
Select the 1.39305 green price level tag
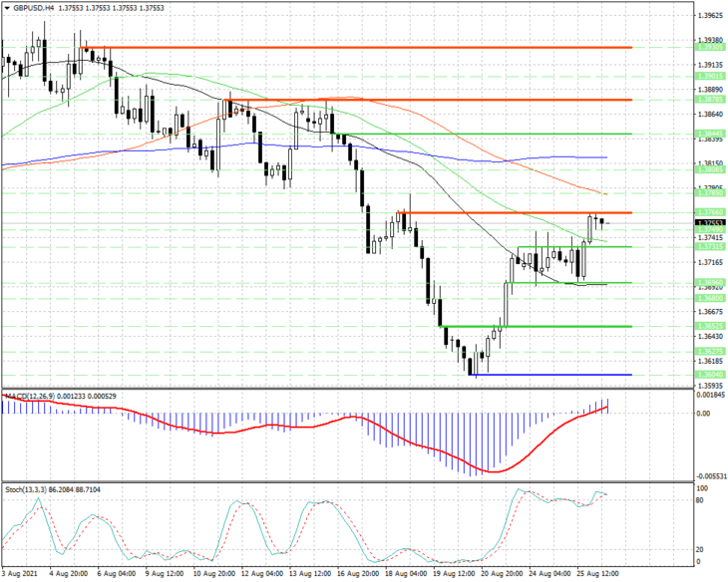(710, 48)
